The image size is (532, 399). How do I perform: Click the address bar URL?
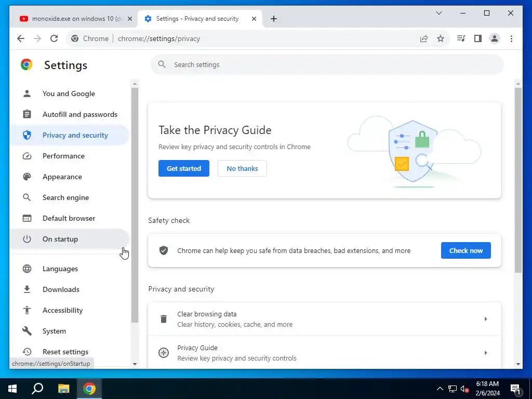point(159,38)
